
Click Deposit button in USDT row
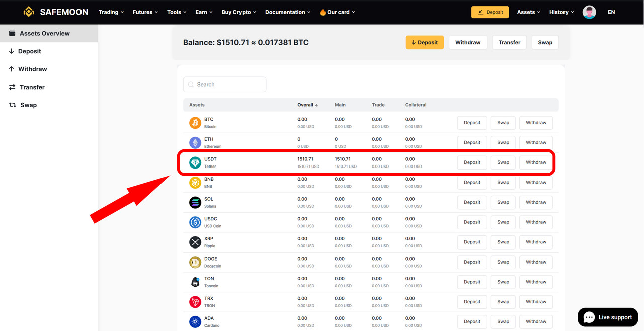[x=472, y=162]
